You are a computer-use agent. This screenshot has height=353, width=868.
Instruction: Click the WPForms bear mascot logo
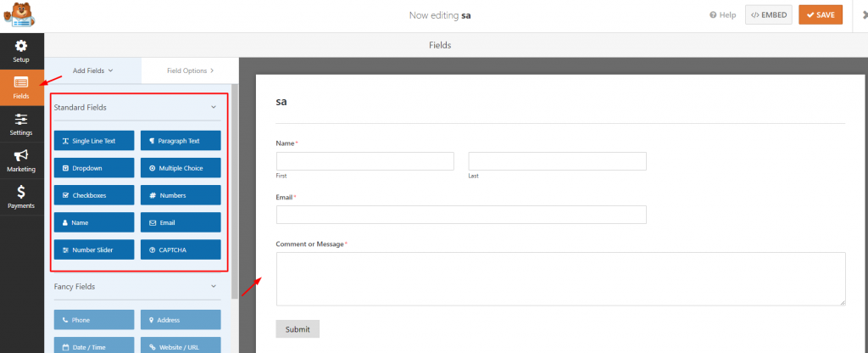20,15
